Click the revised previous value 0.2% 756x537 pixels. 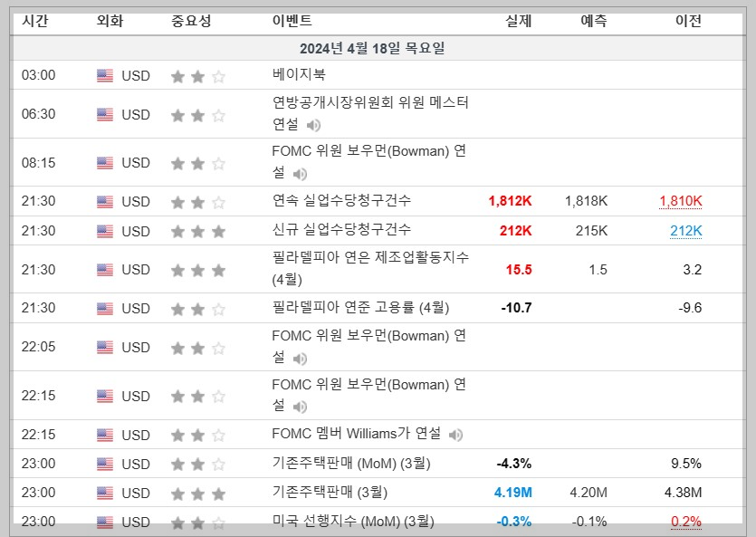686,522
